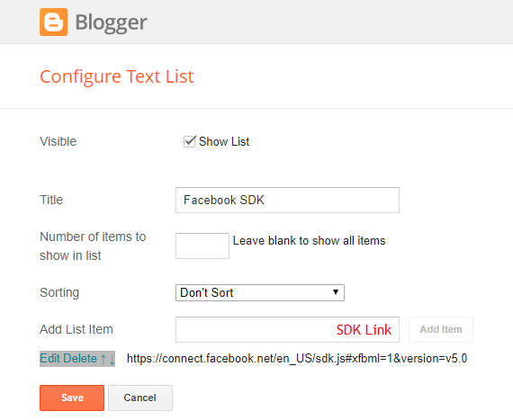Click the Blogger wordmark text
This screenshot has width=513, height=420.
tap(112, 22)
